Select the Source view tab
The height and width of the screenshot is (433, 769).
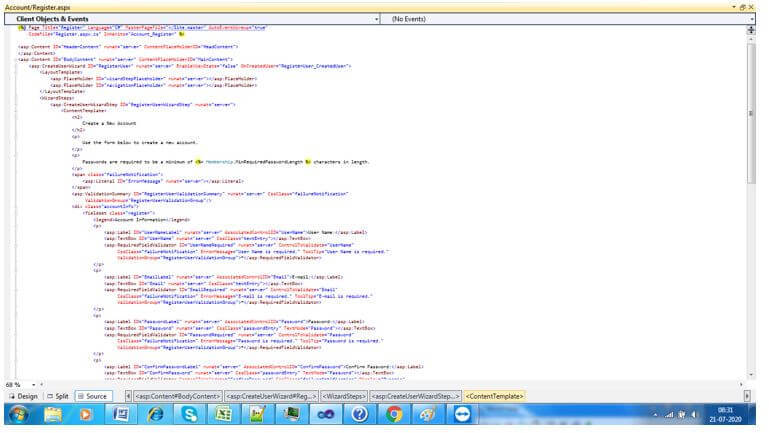pyautogui.click(x=93, y=396)
